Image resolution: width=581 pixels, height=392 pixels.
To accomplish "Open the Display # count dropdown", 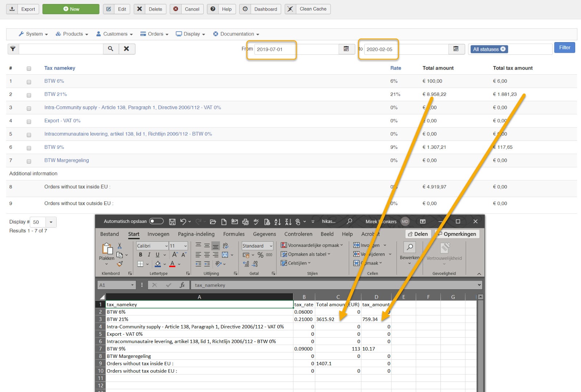I will click(51, 222).
